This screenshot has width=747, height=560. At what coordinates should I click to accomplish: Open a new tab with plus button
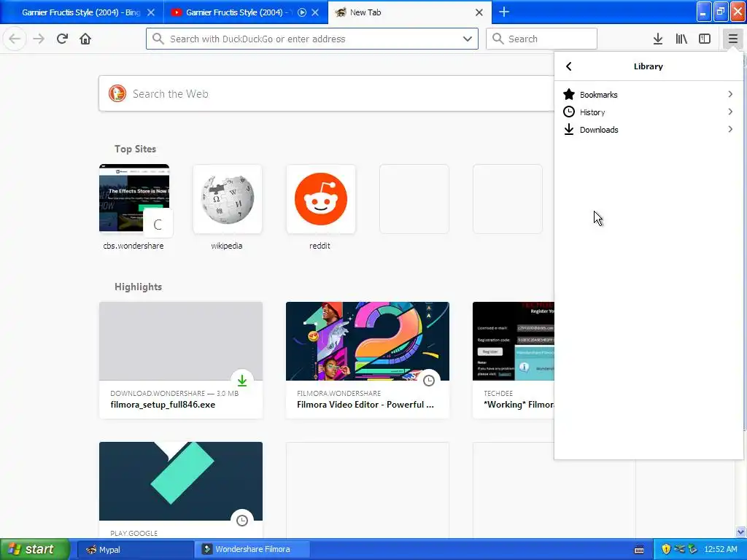(504, 12)
